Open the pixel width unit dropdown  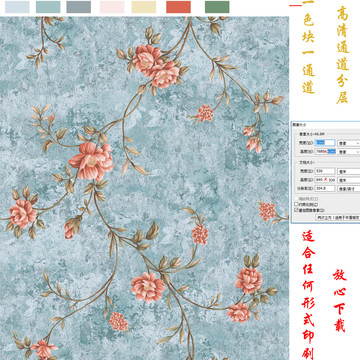pos(349,143)
